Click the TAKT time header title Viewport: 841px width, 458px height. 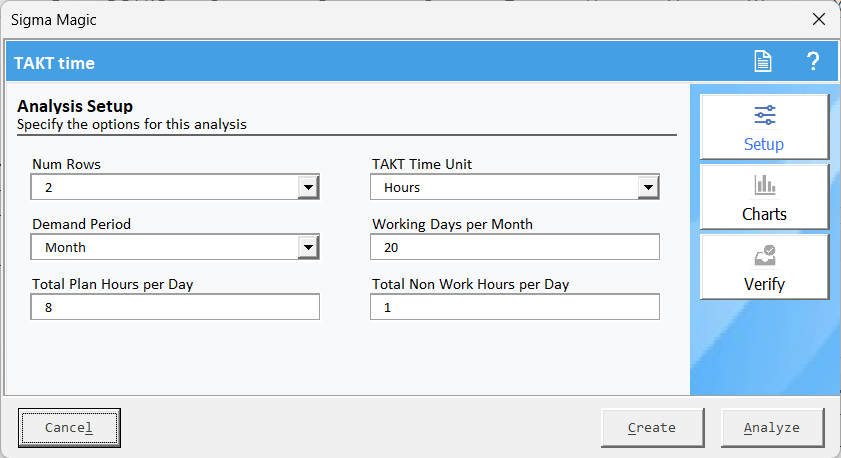pos(54,63)
